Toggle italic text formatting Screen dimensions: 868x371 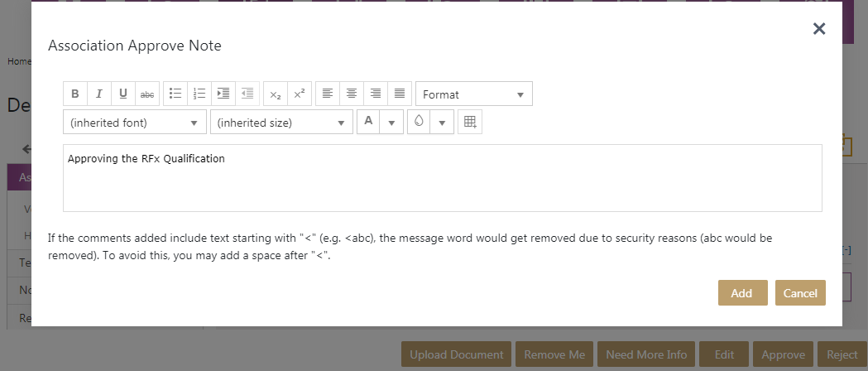click(99, 94)
